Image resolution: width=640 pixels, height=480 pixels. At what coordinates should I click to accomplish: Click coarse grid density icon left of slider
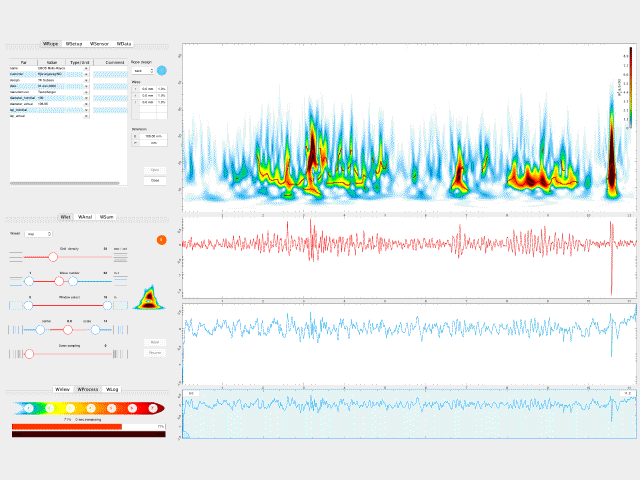16,257
